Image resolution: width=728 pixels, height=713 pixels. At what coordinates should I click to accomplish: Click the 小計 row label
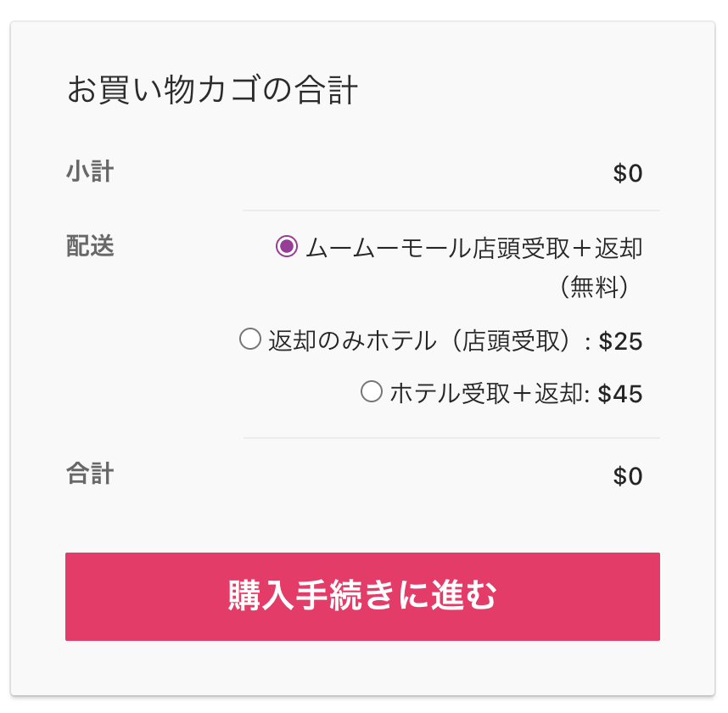click(89, 172)
